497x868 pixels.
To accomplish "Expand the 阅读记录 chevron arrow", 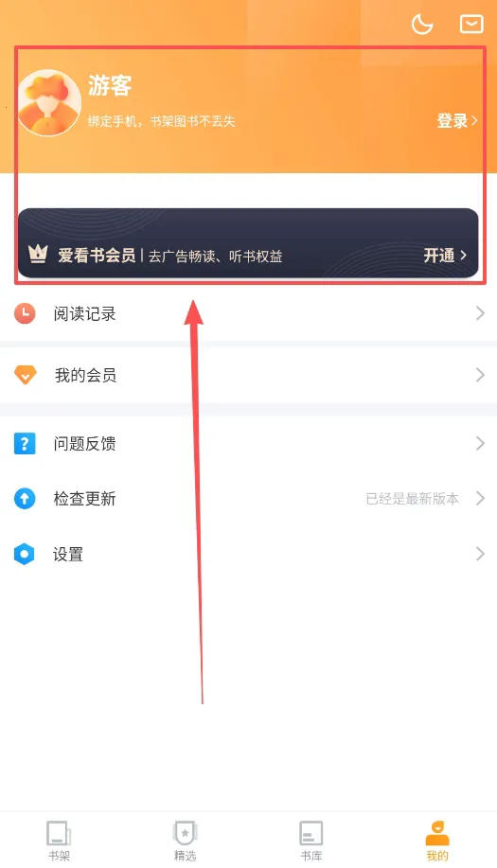I will [480, 313].
